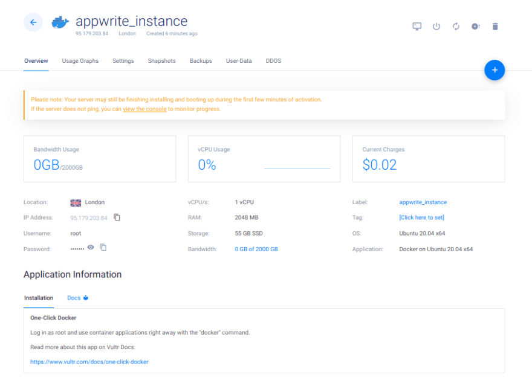Click the 'One-Click Docker' heading
Image resolution: width=532 pixels, height=392 pixels.
pyautogui.click(x=53, y=318)
